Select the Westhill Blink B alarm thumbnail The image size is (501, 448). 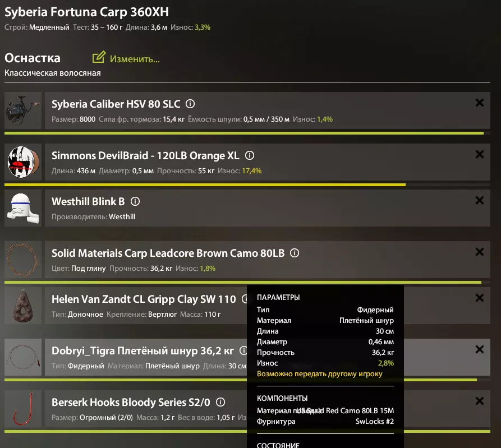(x=23, y=208)
